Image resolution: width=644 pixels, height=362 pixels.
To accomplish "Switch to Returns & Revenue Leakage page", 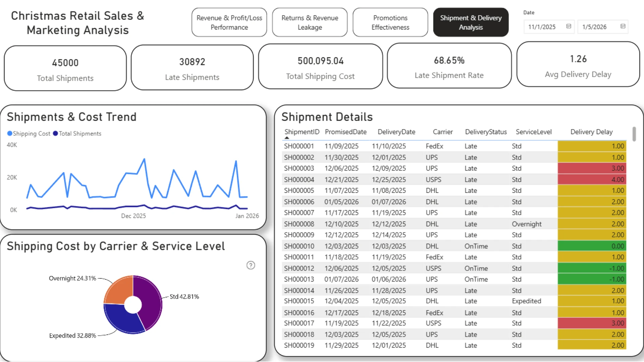I will pos(310,22).
